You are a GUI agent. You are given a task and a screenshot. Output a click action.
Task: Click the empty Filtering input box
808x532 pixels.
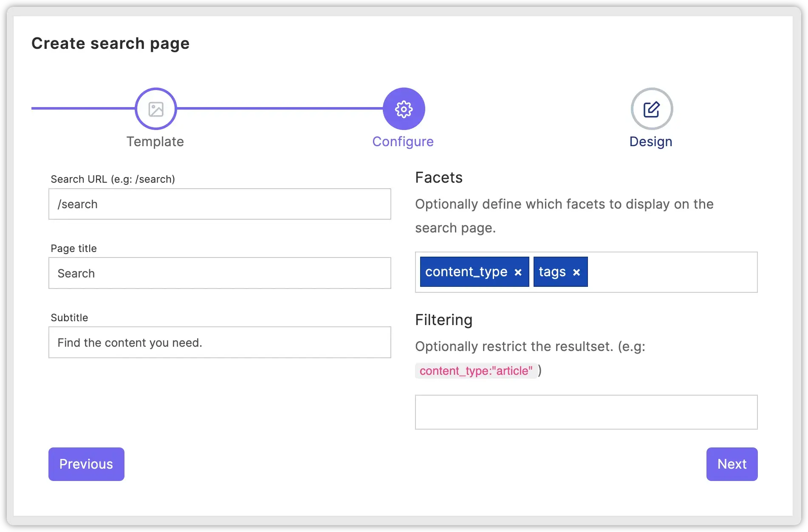[586, 412]
